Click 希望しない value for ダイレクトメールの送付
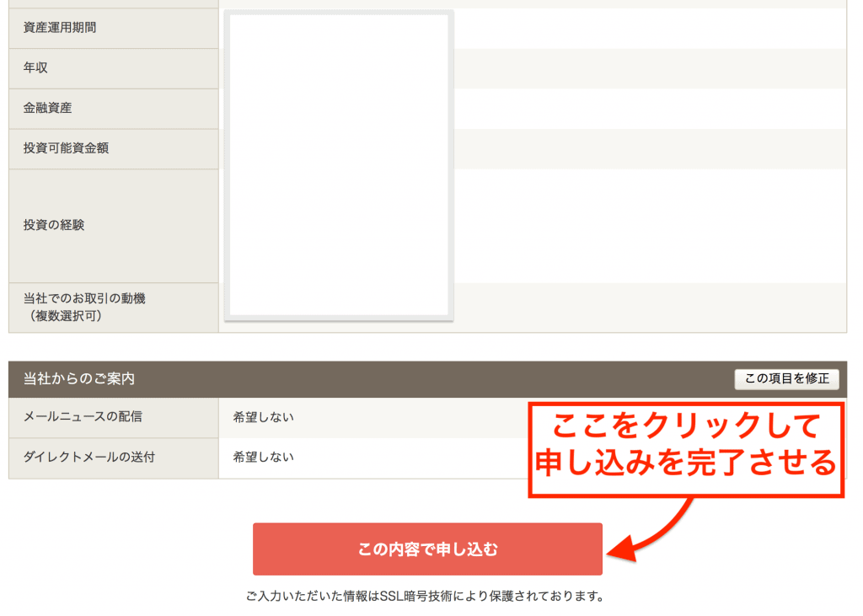 263,457
